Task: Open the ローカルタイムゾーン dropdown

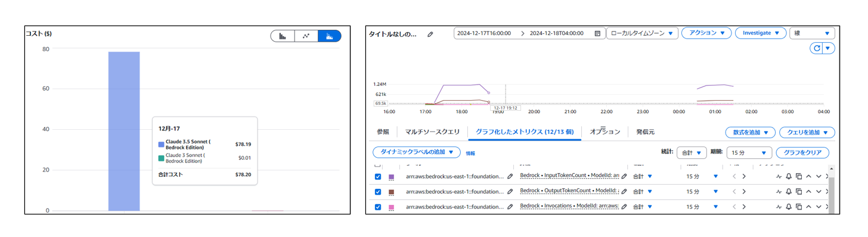Action: click(642, 33)
